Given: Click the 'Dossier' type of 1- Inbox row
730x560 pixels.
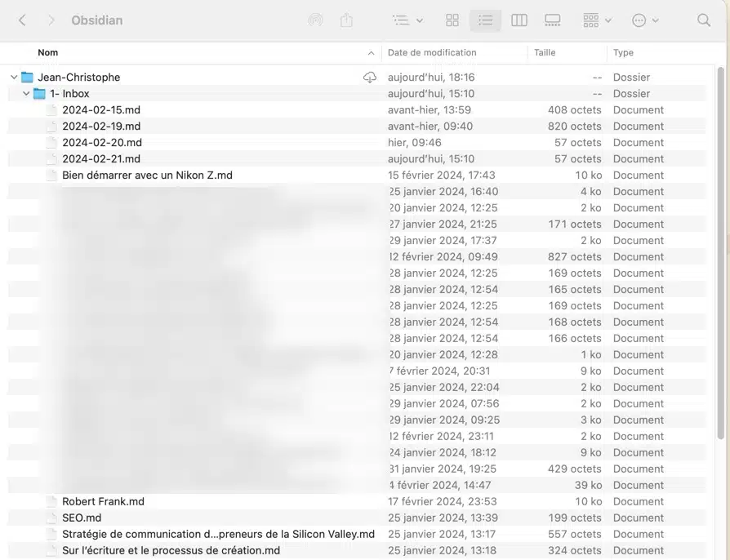Looking at the screenshot, I should point(631,94).
